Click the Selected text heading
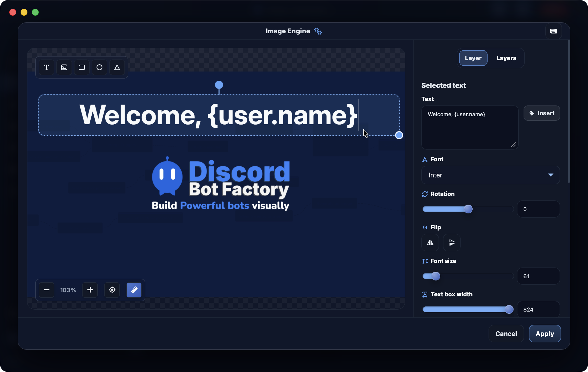 [443, 85]
